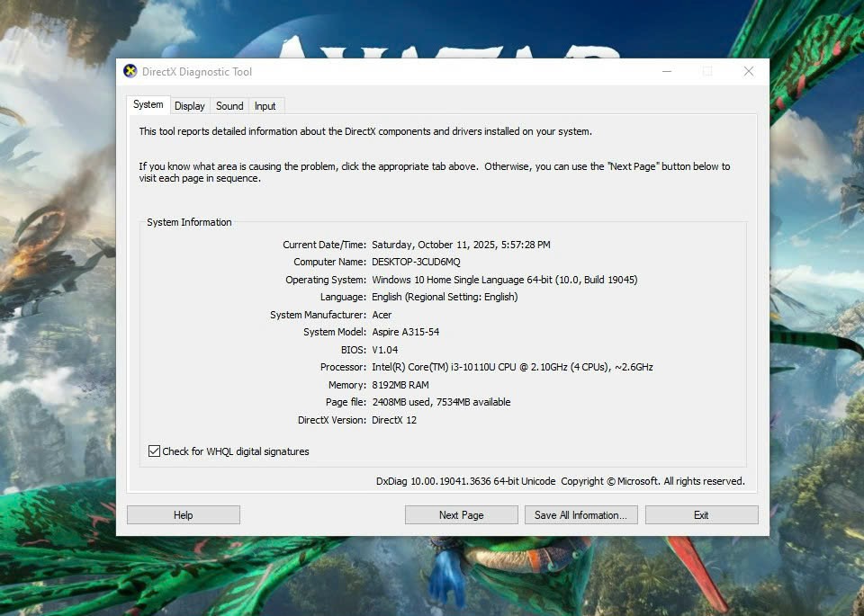Image resolution: width=864 pixels, height=616 pixels.
Task: Select the Input tab
Action: tap(265, 106)
